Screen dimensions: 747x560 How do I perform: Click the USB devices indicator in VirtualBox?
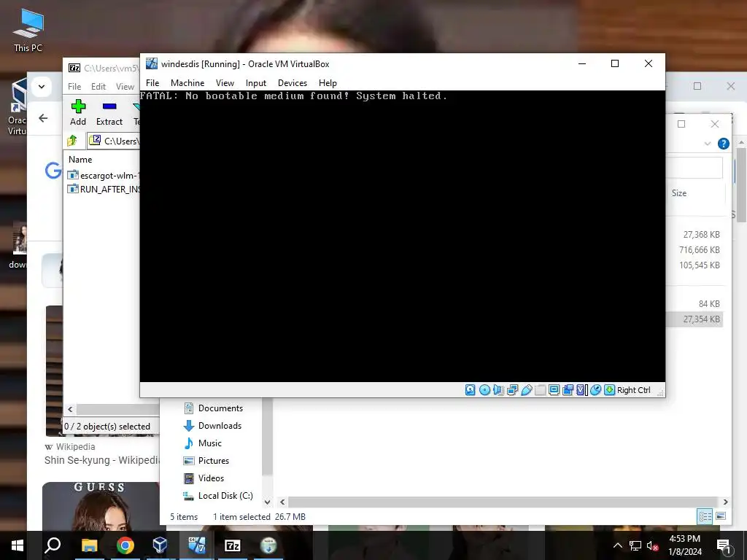[x=527, y=390]
